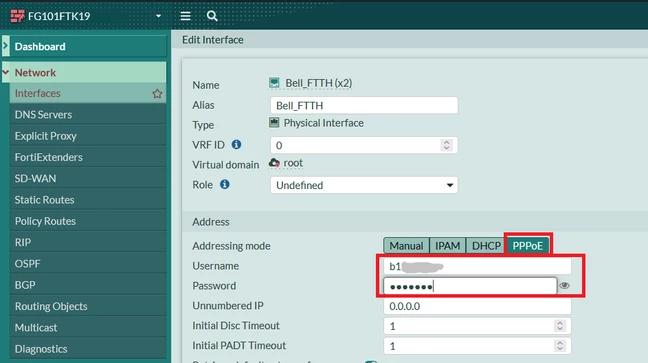Select DHCP addressing mode
The image size is (648, 363).
click(486, 246)
